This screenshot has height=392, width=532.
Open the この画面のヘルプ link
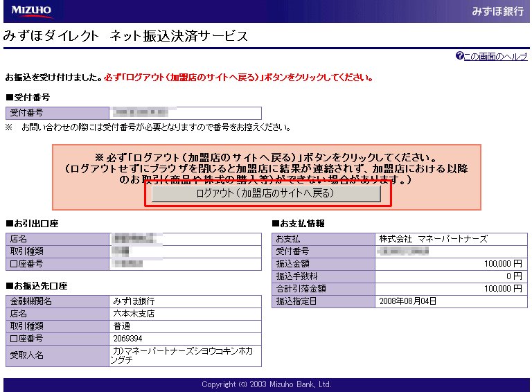click(x=495, y=56)
